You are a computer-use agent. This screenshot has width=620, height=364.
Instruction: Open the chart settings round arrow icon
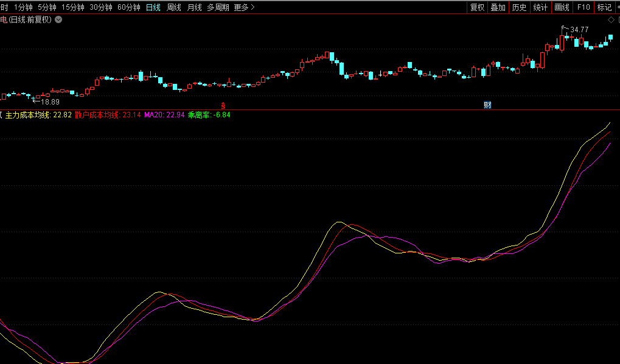pyautogui.click(x=58, y=19)
